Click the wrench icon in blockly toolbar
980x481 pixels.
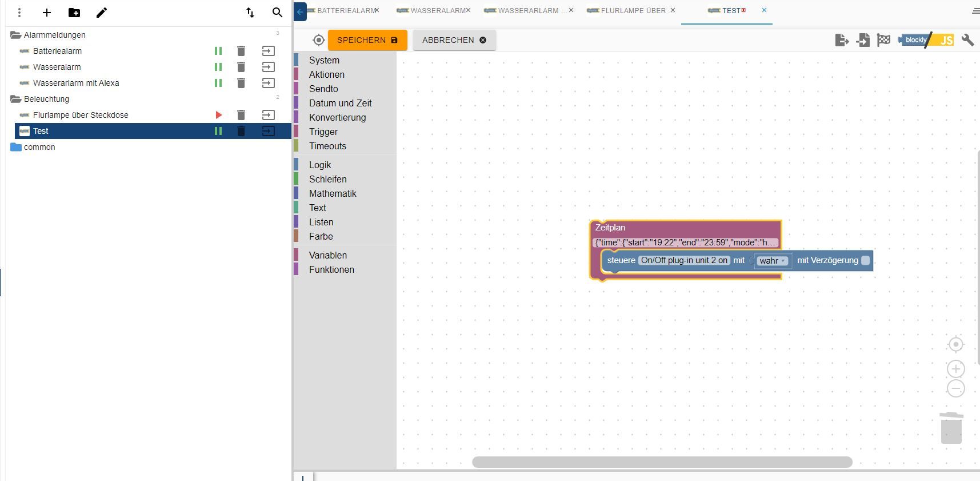[967, 40]
